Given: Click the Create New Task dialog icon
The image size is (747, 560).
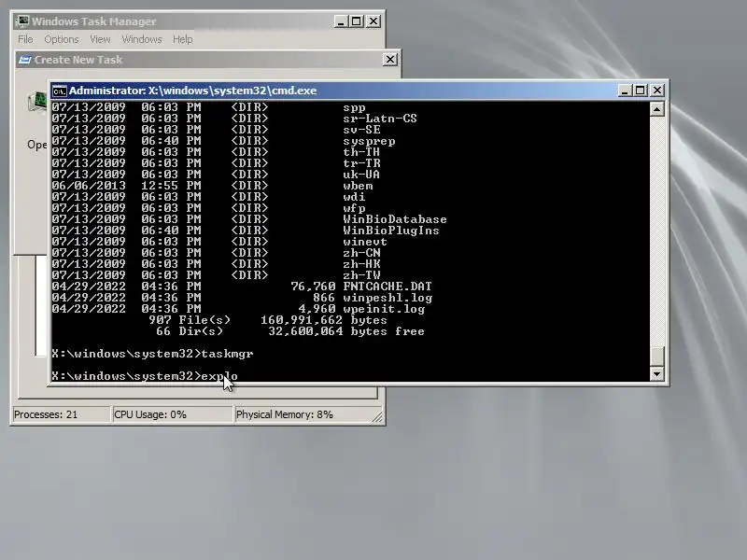Looking at the screenshot, I should coord(25,60).
